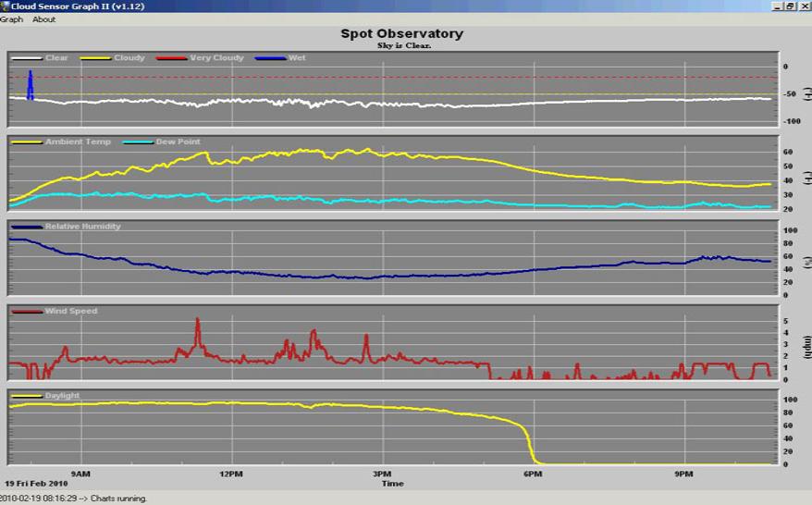The image size is (812, 505).
Task: Open the Graph menu
Action: coord(11,19)
